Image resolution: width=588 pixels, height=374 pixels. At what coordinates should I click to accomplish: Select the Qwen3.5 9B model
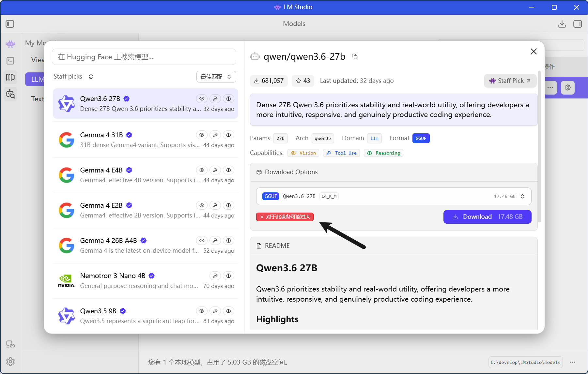click(146, 316)
